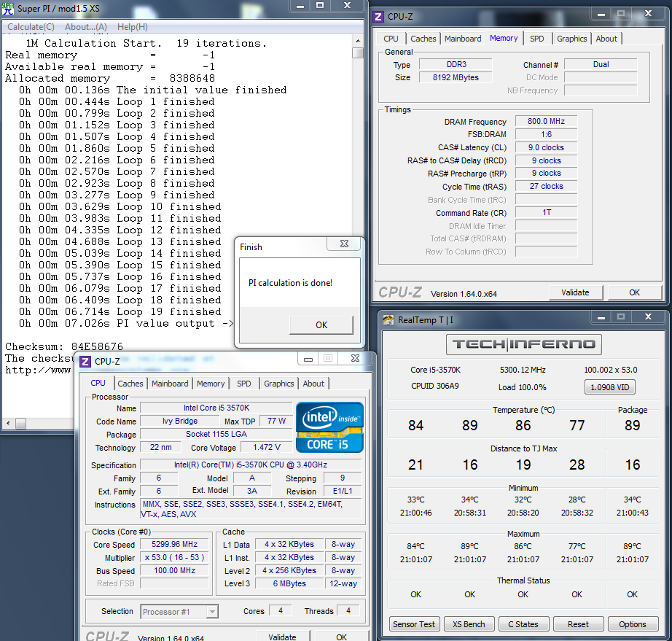This screenshot has height=641, width=672.
Task: Click the Code Name value Ivy Bridge
Action: click(179, 421)
